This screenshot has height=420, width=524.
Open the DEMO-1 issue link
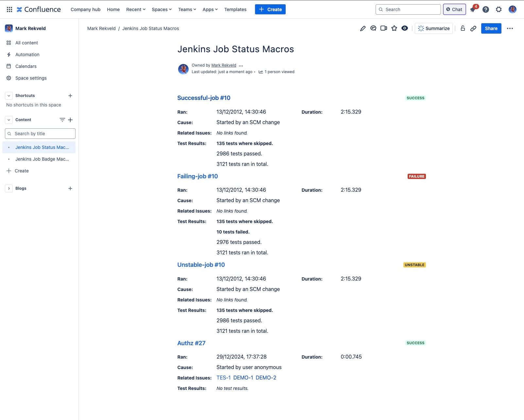click(243, 378)
